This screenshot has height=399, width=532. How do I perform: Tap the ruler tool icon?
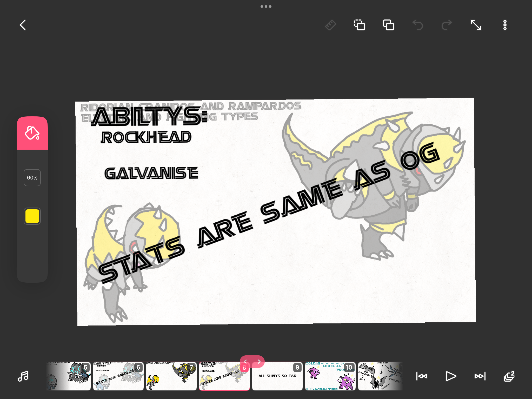pyautogui.click(x=330, y=25)
